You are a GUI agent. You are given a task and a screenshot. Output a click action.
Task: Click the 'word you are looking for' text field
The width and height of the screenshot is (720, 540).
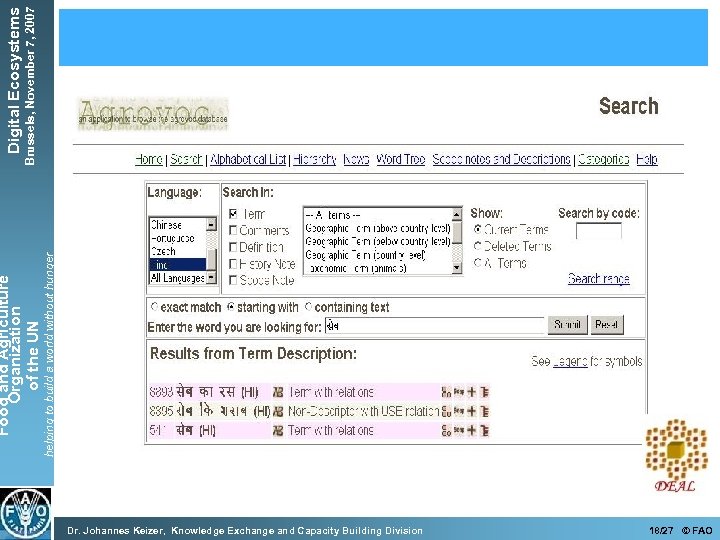tap(434, 326)
